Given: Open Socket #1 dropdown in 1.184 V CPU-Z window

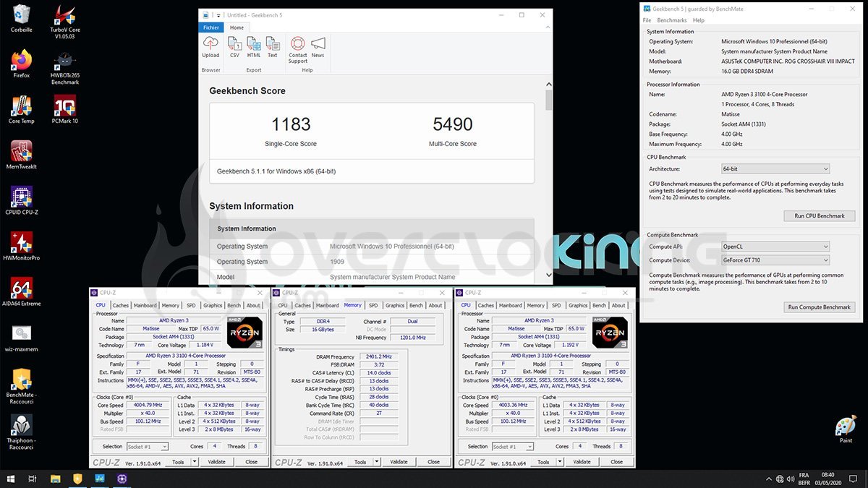Looking at the screenshot, I should pyautogui.click(x=148, y=447).
